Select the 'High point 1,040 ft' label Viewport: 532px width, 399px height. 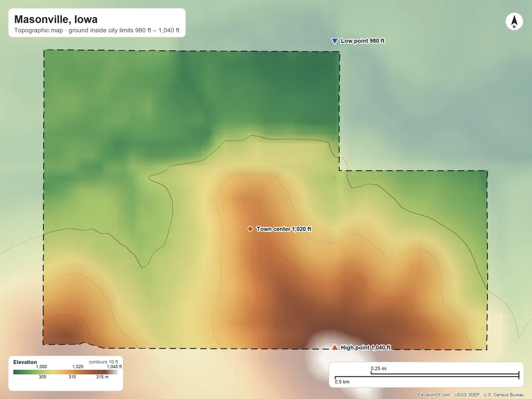(366, 348)
